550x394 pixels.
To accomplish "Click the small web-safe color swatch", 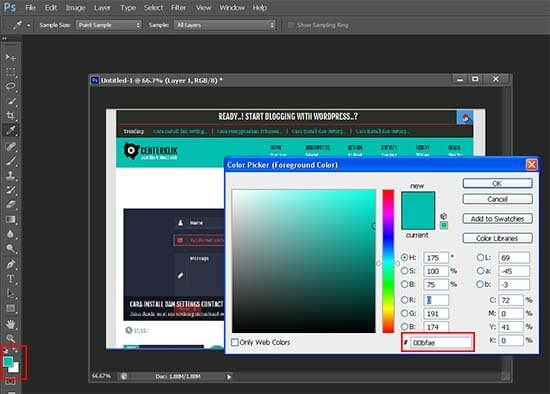I will click(443, 225).
